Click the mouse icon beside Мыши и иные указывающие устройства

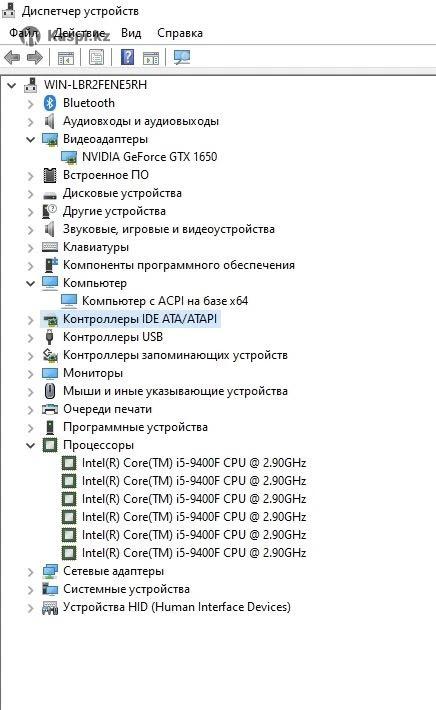50,391
